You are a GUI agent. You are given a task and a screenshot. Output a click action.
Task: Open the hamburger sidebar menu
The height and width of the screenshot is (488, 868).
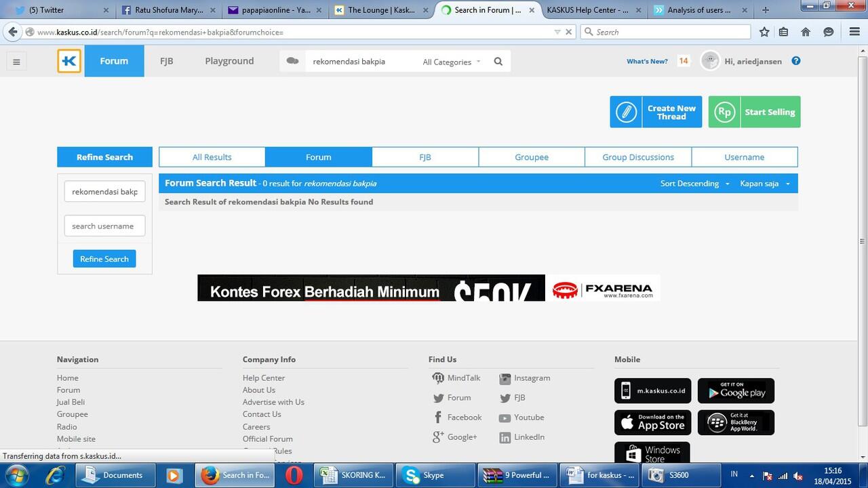(x=16, y=62)
